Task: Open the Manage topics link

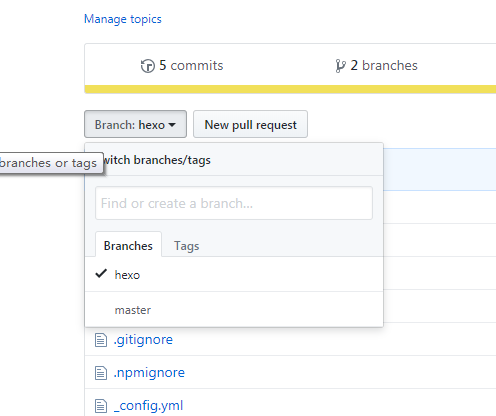Action: point(123,19)
